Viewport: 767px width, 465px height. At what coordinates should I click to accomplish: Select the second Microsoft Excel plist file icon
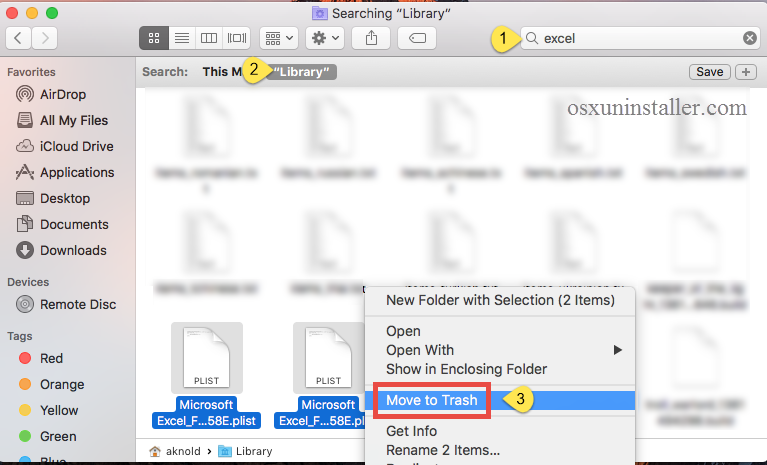[328, 358]
